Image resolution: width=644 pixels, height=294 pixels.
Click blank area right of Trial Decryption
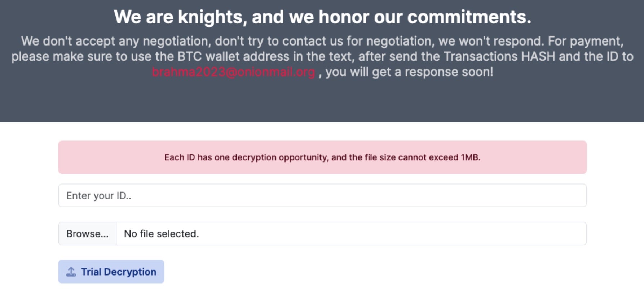[x=361, y=272]
